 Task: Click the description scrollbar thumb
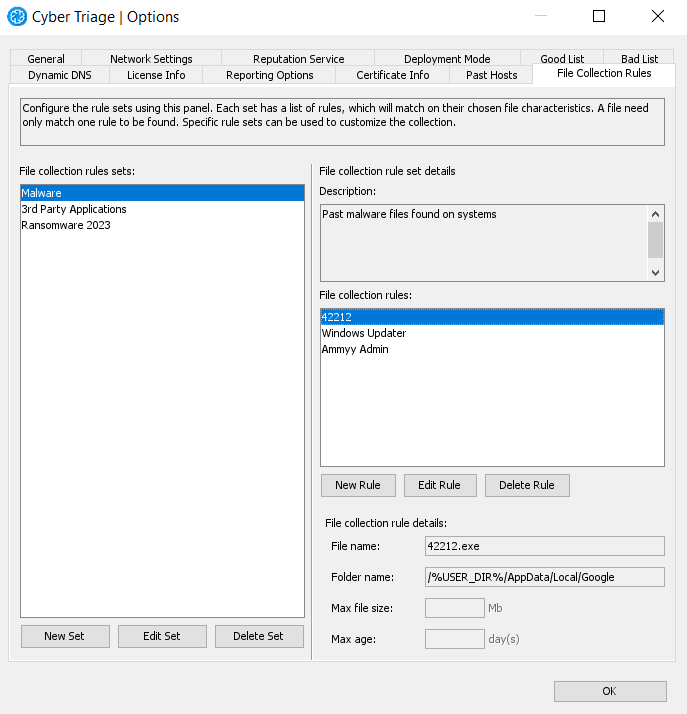(x=655, y=240)
